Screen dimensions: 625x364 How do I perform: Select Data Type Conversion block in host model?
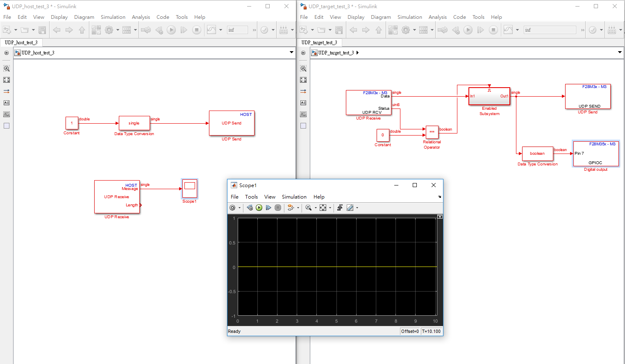(x=134, y=123)
